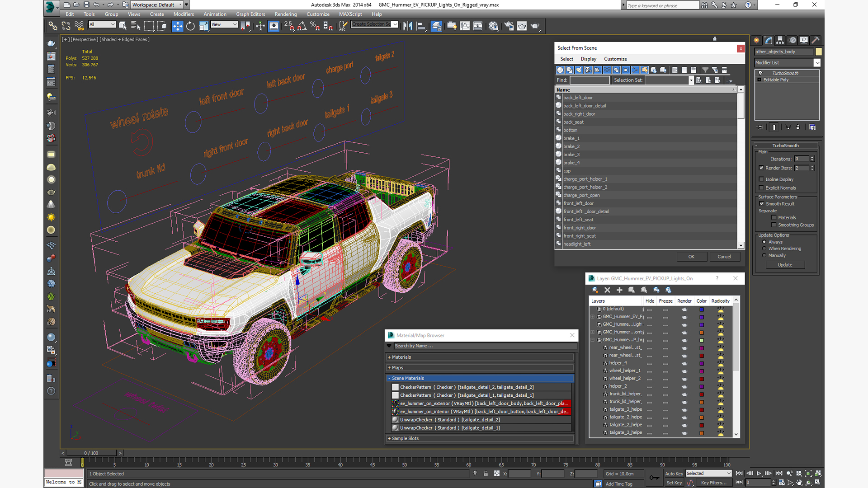Click the Auto Key button

click(674, 474)
